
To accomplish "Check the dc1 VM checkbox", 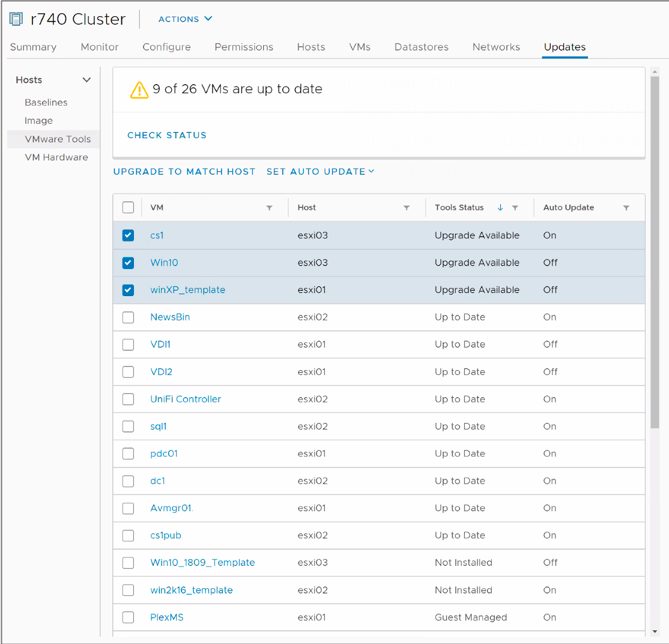I will coord(128,481).
